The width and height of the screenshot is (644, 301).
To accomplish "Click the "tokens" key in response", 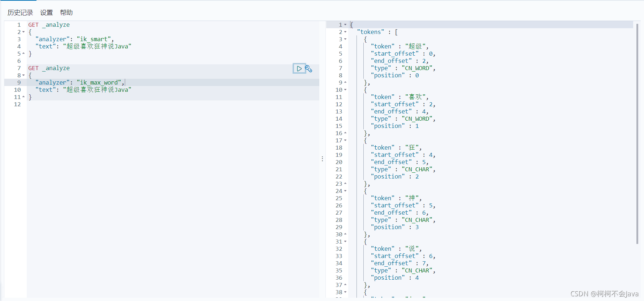I will click(x=371, y=32).
